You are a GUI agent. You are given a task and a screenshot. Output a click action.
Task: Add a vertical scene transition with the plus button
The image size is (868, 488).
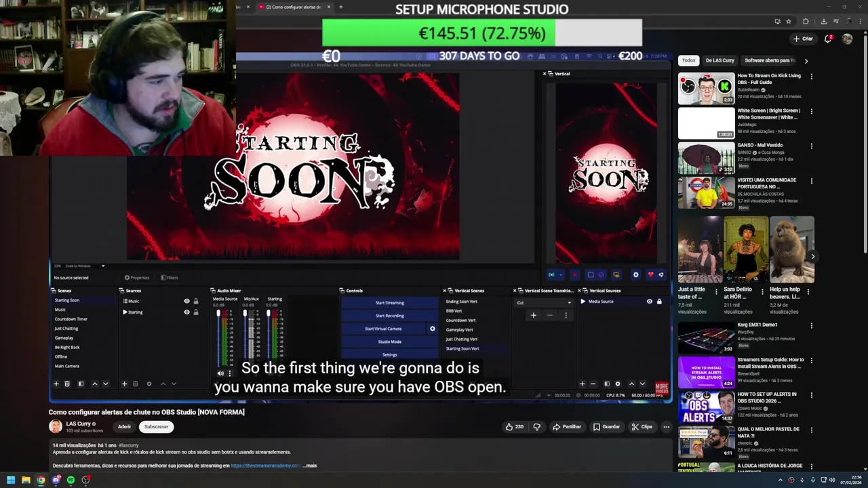click(x=533, y=315)
